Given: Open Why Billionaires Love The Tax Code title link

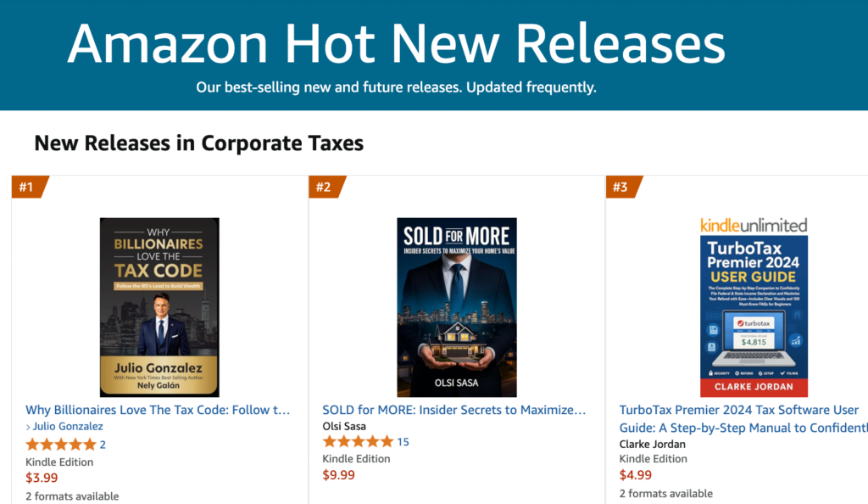Looking at the screenshot, I should tap(159, 410).
